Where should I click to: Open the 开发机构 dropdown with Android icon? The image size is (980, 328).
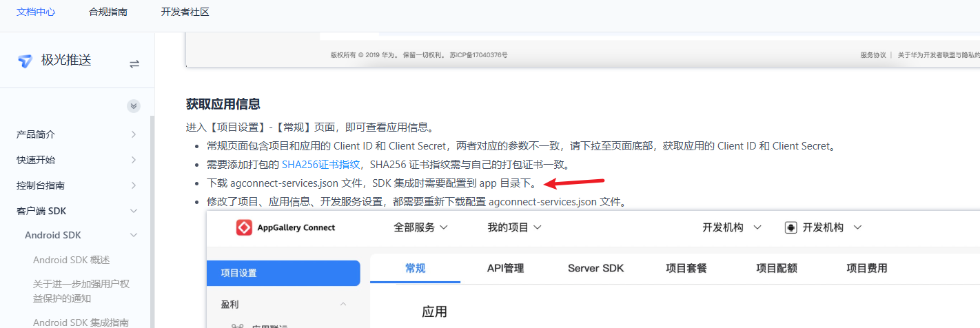(825, 227)
